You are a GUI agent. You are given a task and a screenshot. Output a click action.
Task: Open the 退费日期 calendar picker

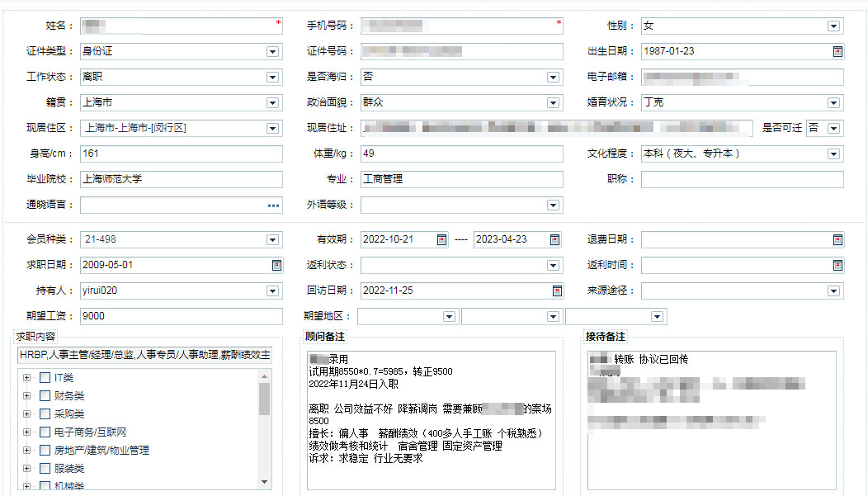tap(837, 239)
